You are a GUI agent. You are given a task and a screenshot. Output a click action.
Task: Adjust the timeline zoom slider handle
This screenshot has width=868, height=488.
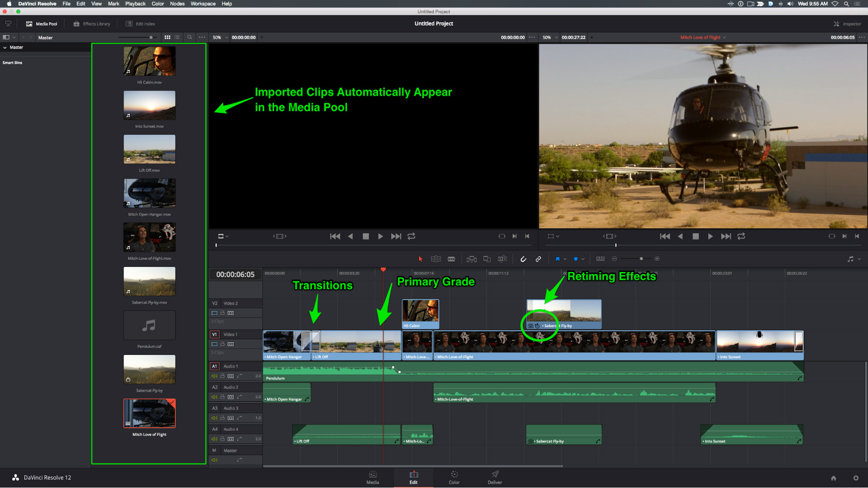[x=641, y=259]
